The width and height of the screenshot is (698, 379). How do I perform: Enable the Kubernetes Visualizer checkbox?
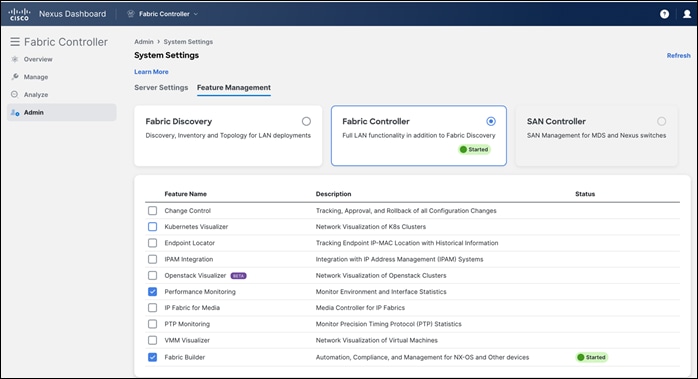pyautogui.click(x=152, y=227)
